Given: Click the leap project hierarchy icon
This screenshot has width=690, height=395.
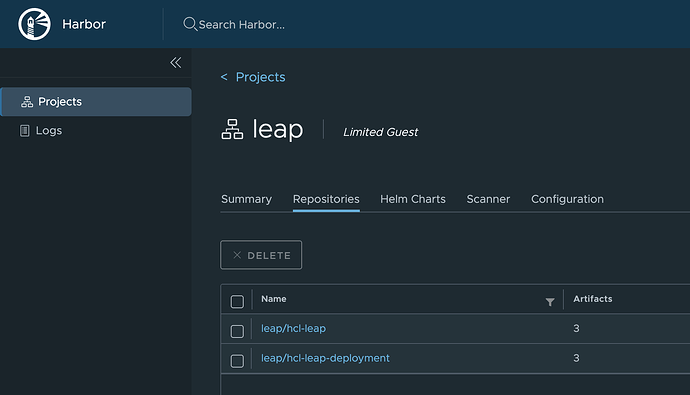Looking at the screenshot, I should coord(232,129).
